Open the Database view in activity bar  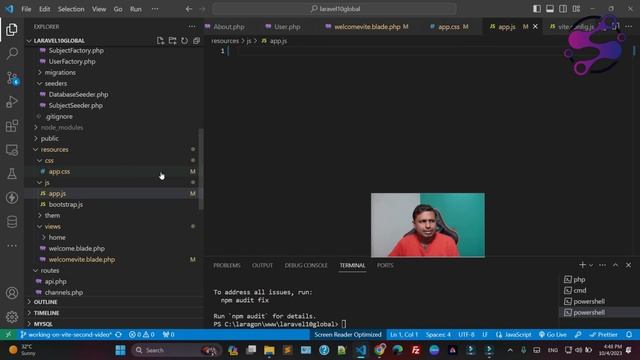[x=12, y=222]
